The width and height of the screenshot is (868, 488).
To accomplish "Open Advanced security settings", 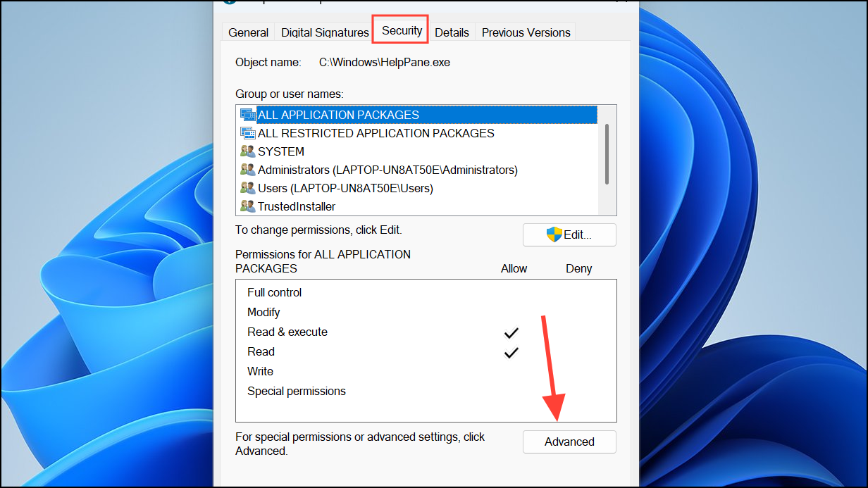I will point(569,442).
